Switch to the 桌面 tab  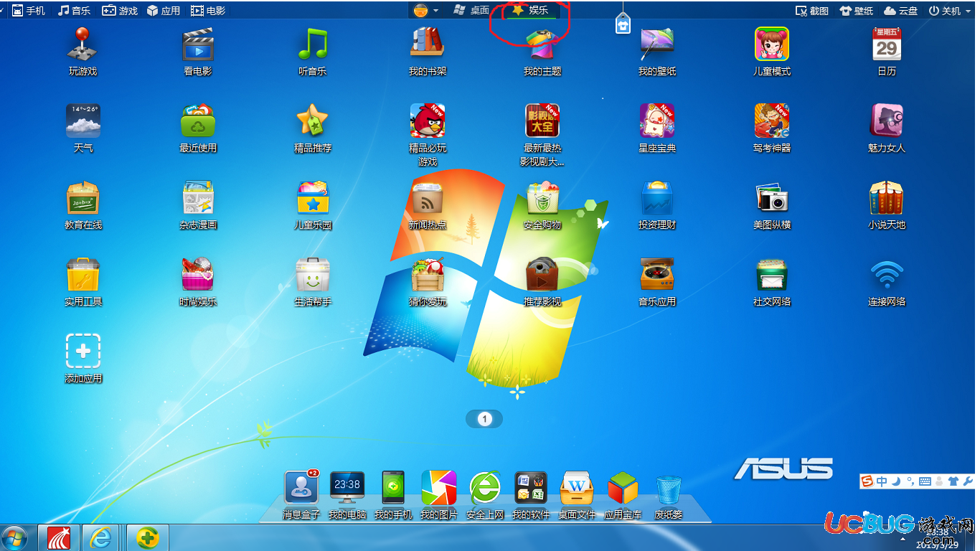(473, 10)
